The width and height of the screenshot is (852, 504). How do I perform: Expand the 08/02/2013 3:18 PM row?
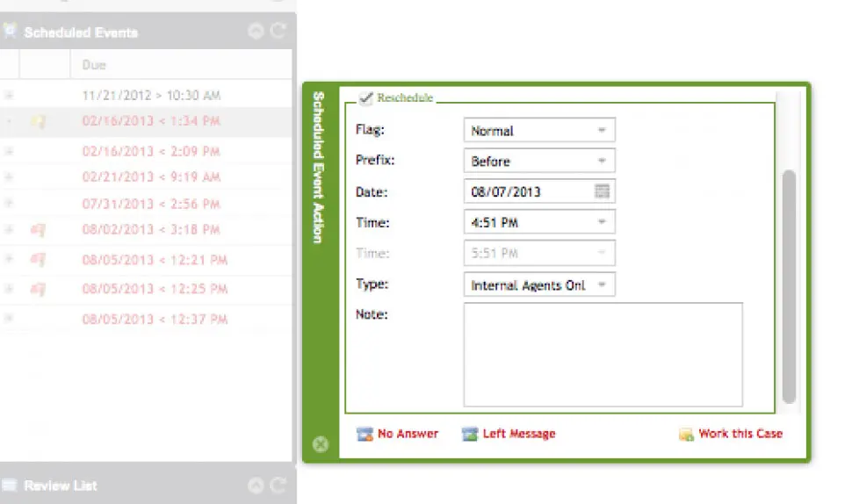[x=9, y=229]
